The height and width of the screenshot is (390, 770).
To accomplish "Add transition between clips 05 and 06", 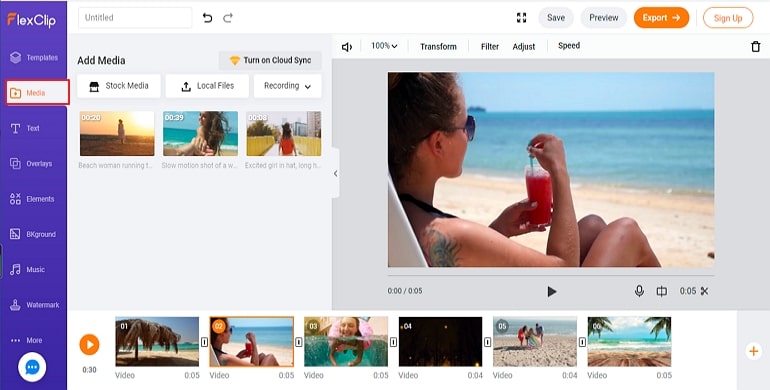I will coord(582,342).
